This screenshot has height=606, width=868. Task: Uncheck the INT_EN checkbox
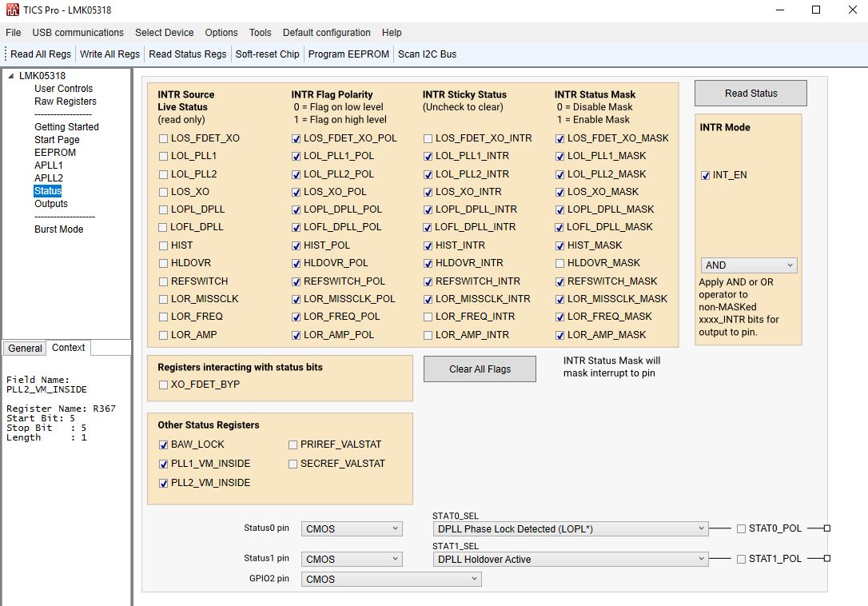click(x=706, y=175)
